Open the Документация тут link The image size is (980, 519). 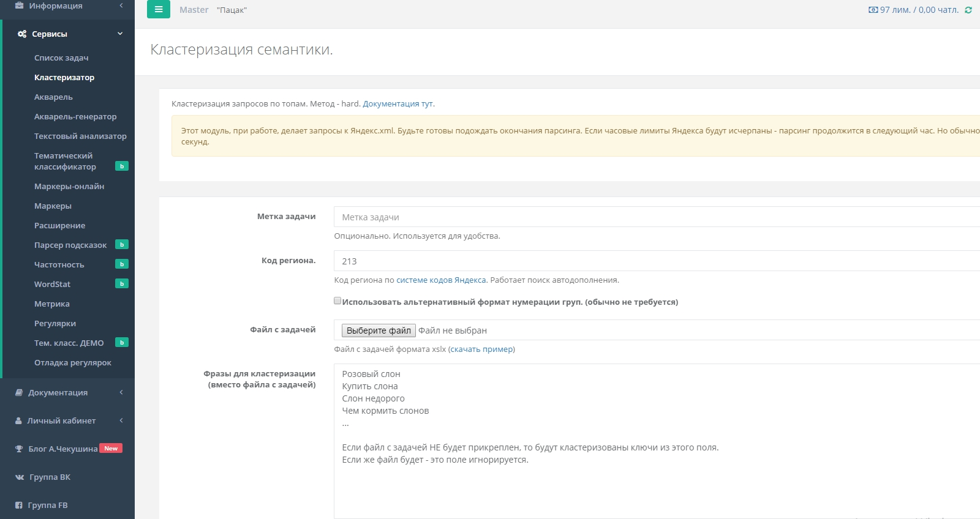[x=398, y=104]
